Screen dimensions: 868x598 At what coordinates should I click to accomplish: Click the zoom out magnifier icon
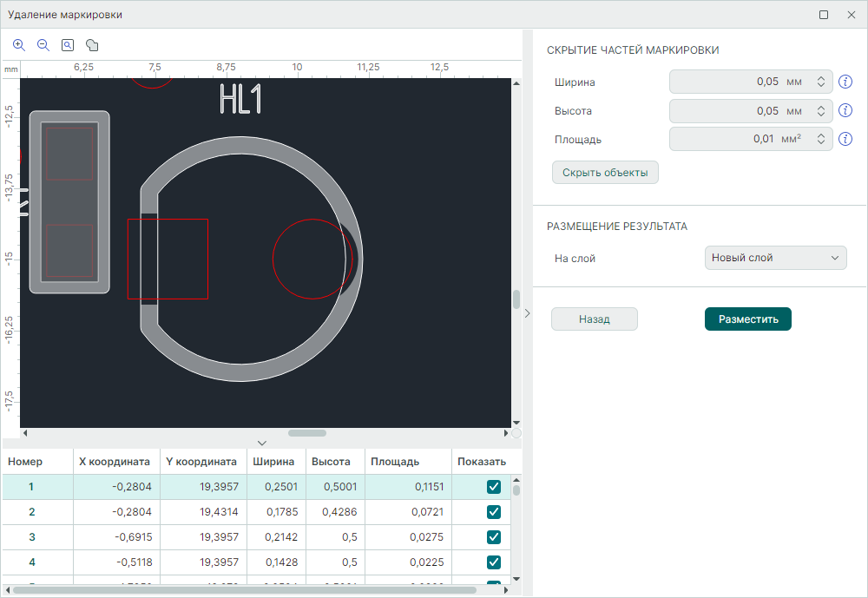[43, 45]
